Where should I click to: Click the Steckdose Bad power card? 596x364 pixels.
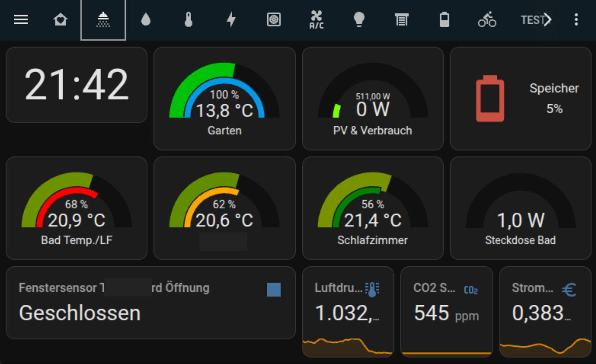[x=520, y=208]
